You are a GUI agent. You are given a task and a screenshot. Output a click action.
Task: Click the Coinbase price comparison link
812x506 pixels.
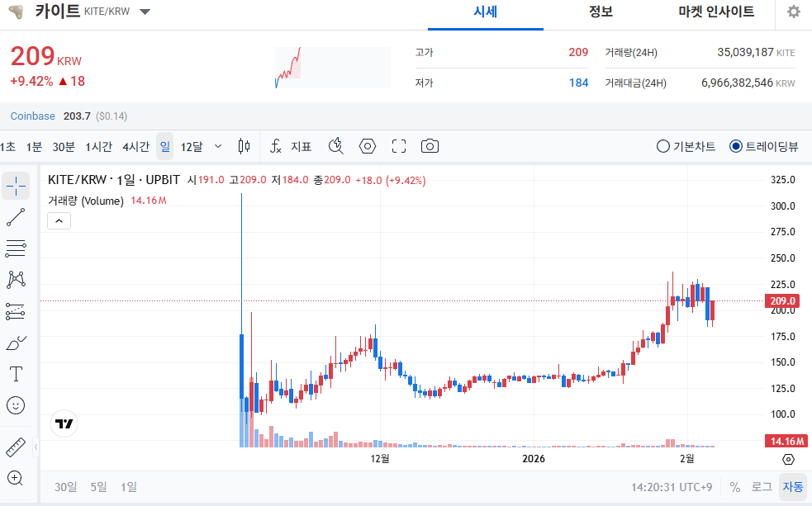[32, 116]
